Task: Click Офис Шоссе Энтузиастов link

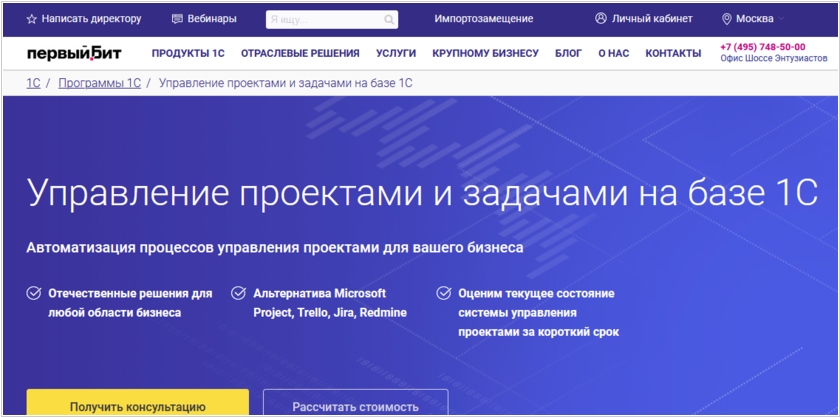Action: (774, 58)
